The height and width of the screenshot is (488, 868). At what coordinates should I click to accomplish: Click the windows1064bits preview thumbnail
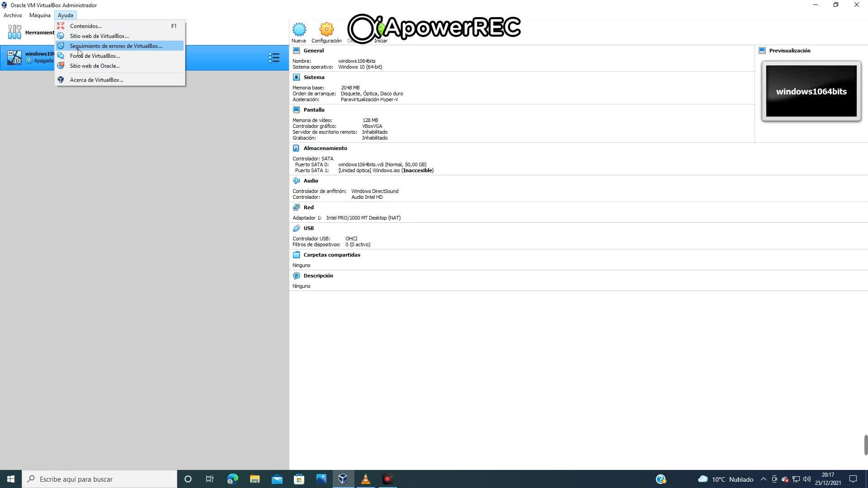tap(811, 91)
